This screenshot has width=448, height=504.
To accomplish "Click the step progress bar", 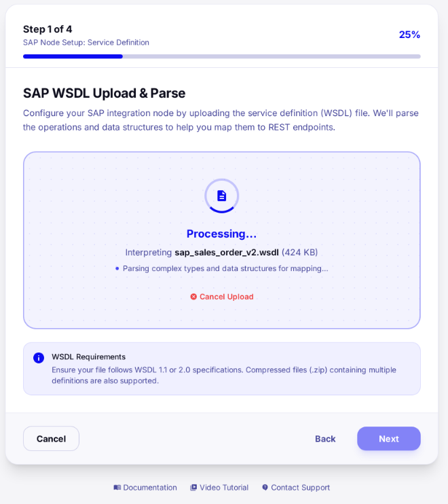I will [x=221, y=56].
